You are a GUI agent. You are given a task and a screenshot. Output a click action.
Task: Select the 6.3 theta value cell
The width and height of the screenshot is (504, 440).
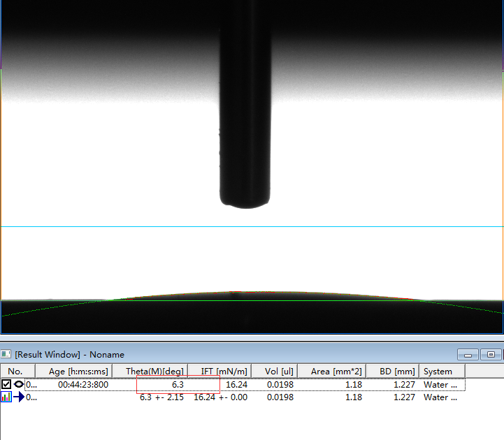[x=178, y=384]
